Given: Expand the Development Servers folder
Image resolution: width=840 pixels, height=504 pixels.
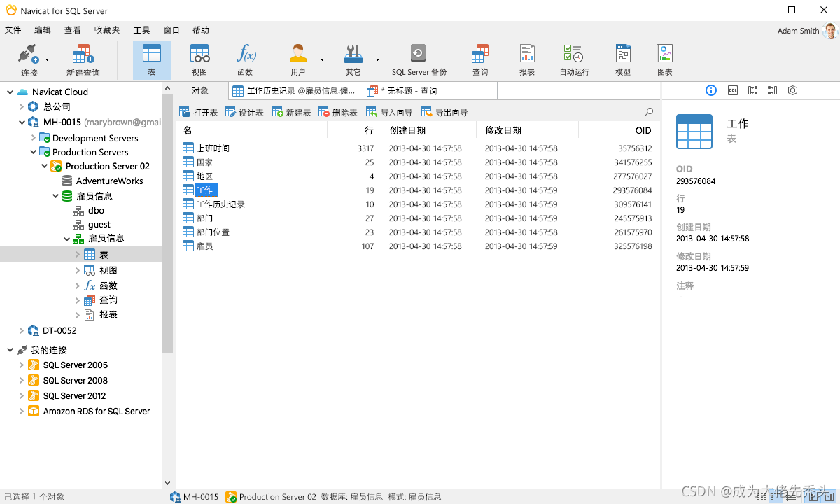Looking at the screenshot, I should coord(33,138).
